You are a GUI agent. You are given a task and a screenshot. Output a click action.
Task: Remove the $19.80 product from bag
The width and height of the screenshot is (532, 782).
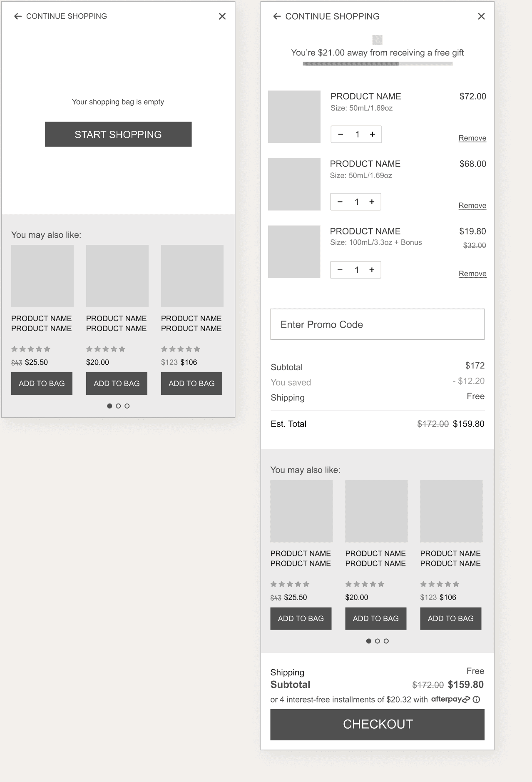click(x=472, y=274)
